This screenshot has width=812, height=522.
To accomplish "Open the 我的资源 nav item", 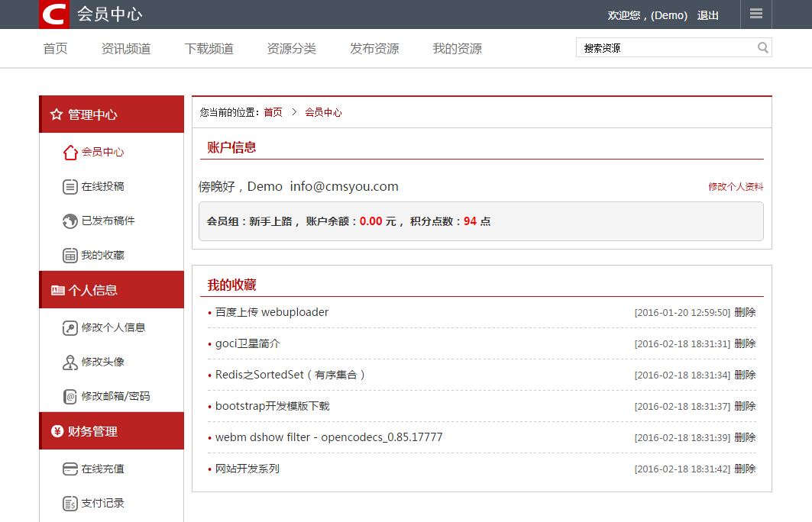I will click(x=458, y=49).
